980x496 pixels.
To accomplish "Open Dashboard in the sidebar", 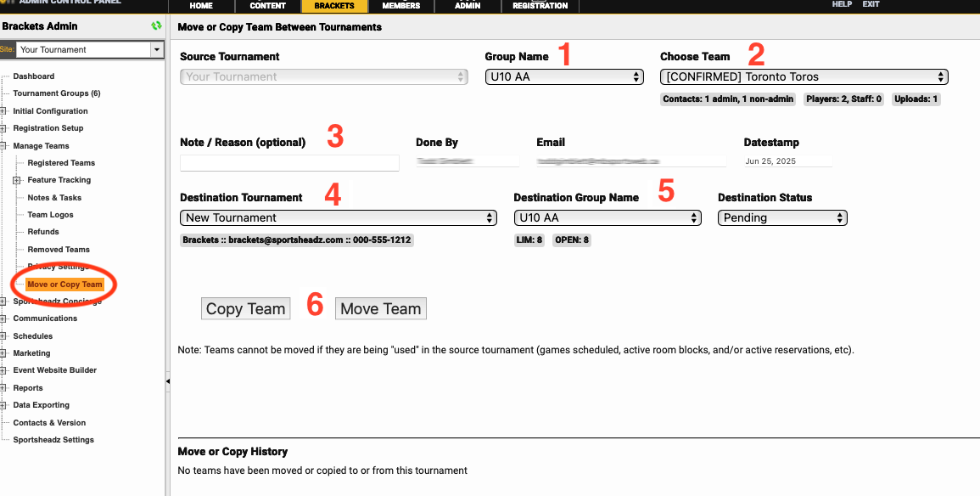I will click(34, 76).
